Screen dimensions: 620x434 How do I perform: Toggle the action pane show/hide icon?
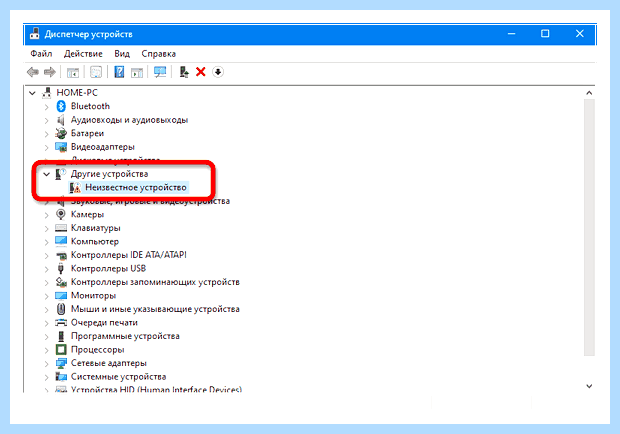tap(137, 72)
